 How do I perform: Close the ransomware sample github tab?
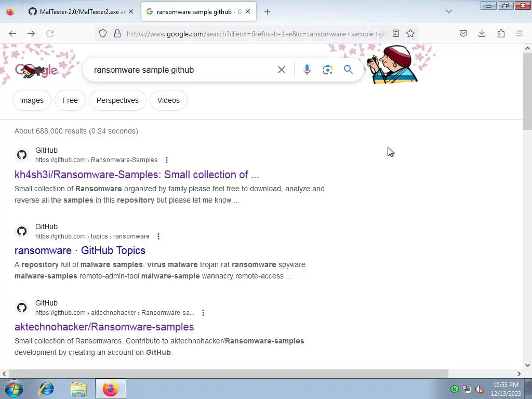[x=248, y=11]
